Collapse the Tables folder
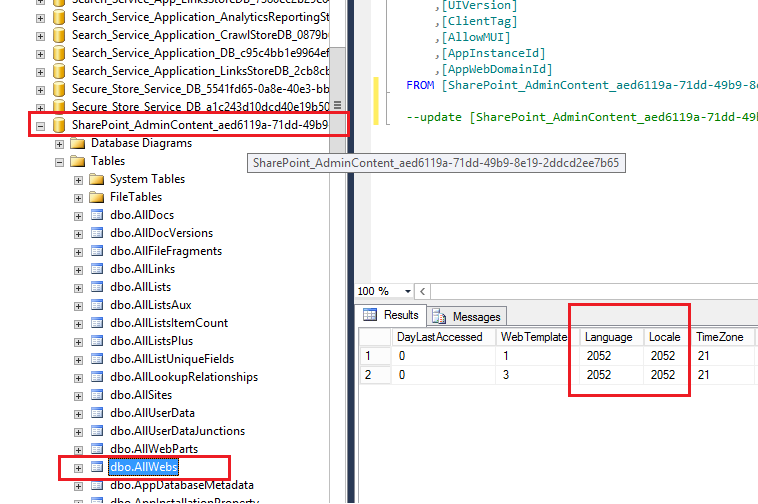 pos(59,162)
